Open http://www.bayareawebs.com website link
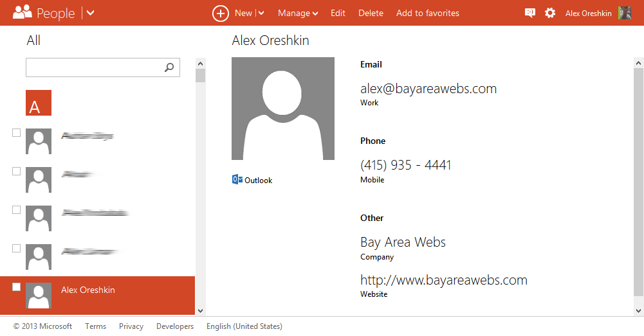The height and width of the screenshot is (336, 644). [444, 280]
